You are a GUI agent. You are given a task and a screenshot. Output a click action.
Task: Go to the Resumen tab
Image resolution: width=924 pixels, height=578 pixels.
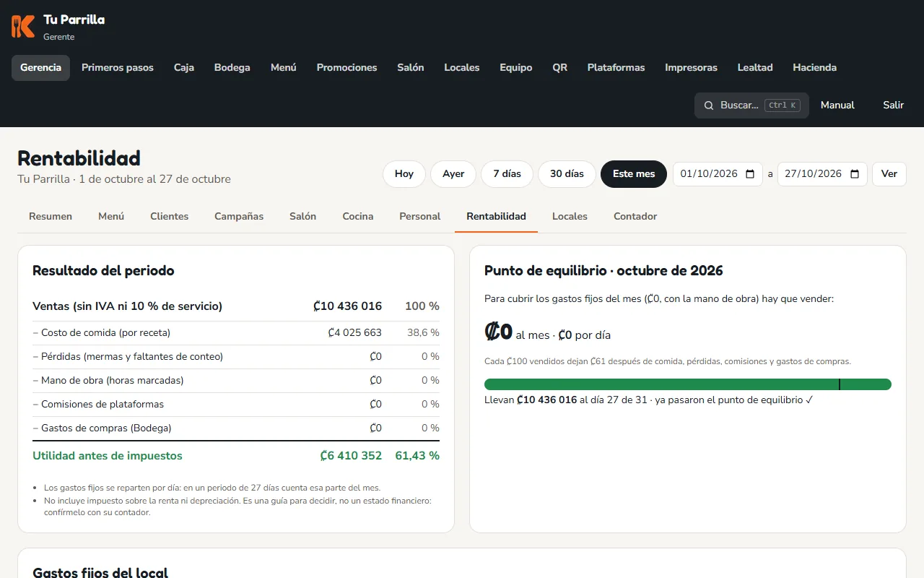51,216
